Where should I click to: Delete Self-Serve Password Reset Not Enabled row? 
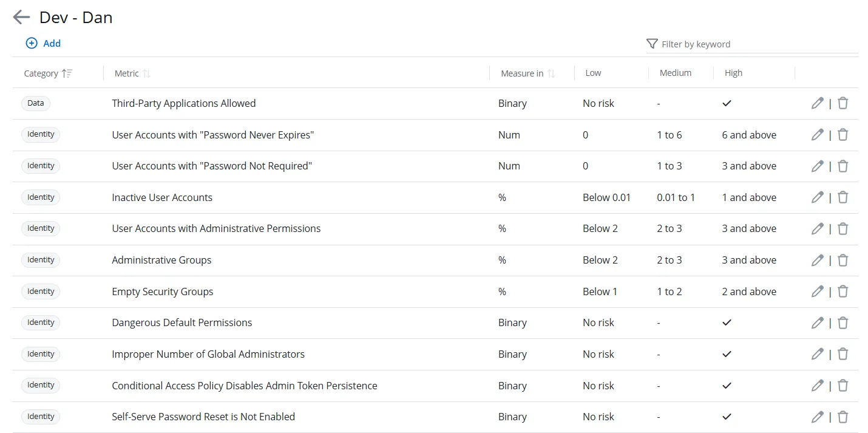pyautogui.click(x=843, y=417)
